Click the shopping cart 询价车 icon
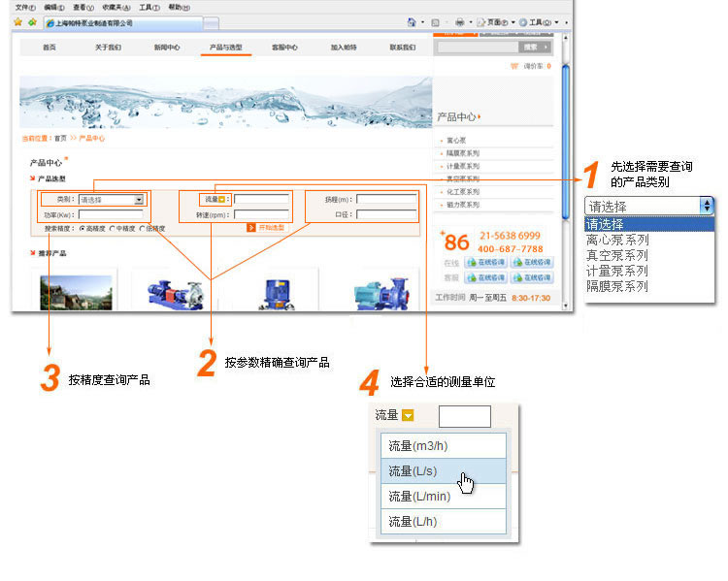 coord(513,66)
